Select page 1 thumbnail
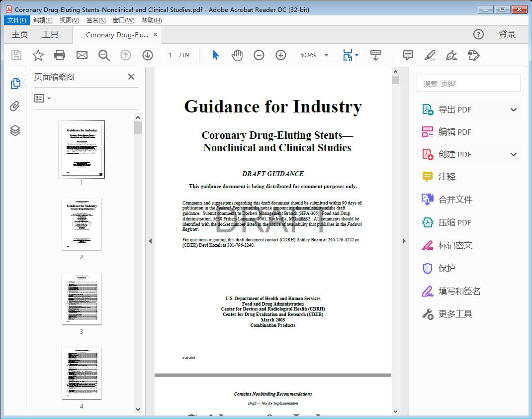 82,149
